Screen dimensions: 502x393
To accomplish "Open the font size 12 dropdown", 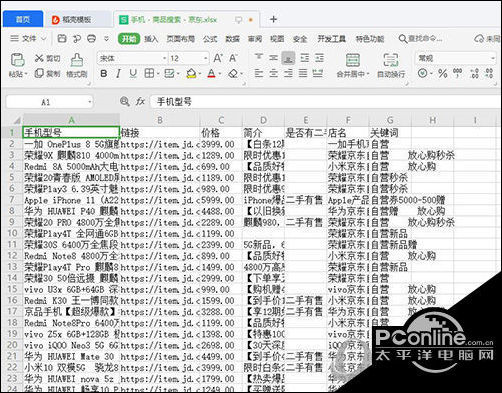I will (x=205, y=59).
